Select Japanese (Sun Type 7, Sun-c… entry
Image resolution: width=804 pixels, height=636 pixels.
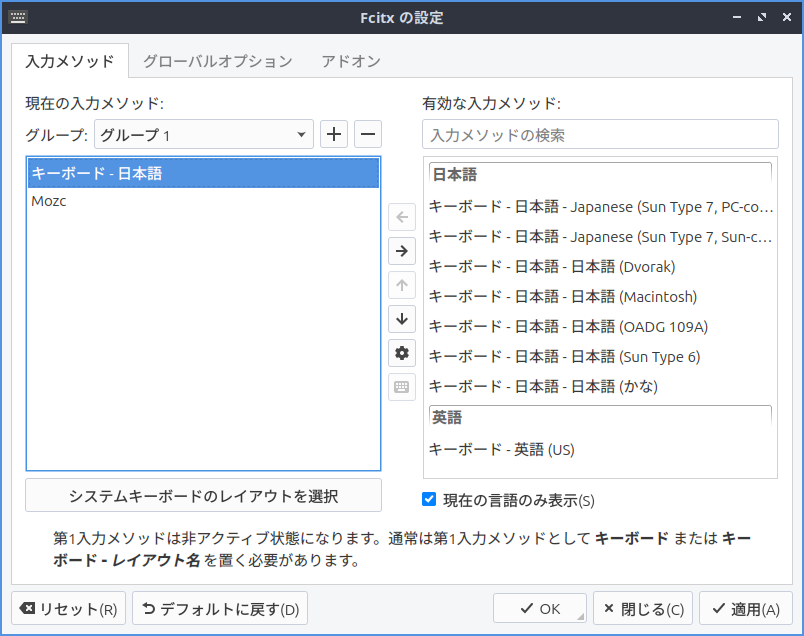tap(600, 236)
